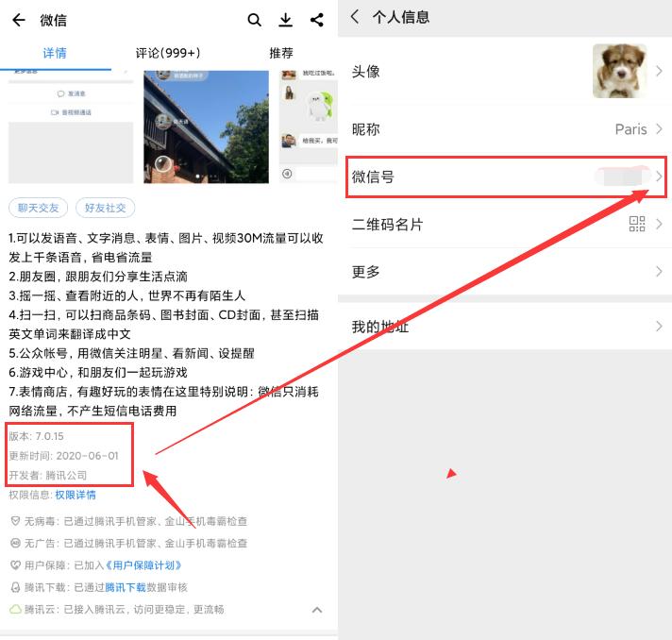Tap the 二维码名片 label

[387, 225]
